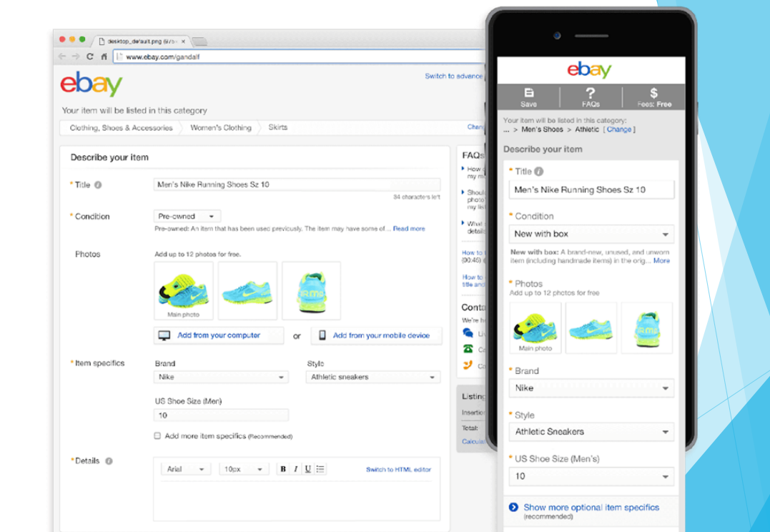Screen dimensions: 770x532
Task: Click the Switch to advanced link
Action: (454, 76)
